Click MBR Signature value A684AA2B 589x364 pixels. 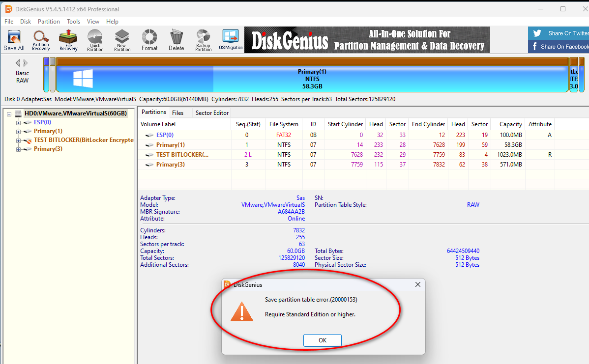291,212
